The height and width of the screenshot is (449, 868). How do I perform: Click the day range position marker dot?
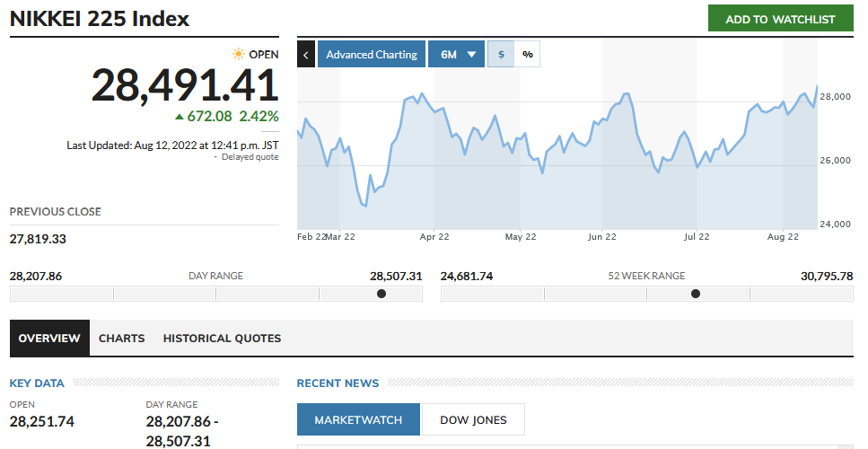click(381, 294)
